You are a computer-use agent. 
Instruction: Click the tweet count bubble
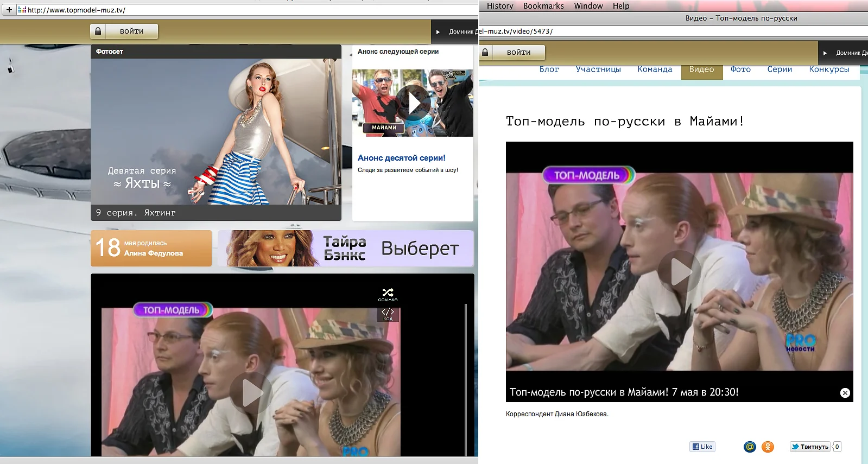click(837, 447)
